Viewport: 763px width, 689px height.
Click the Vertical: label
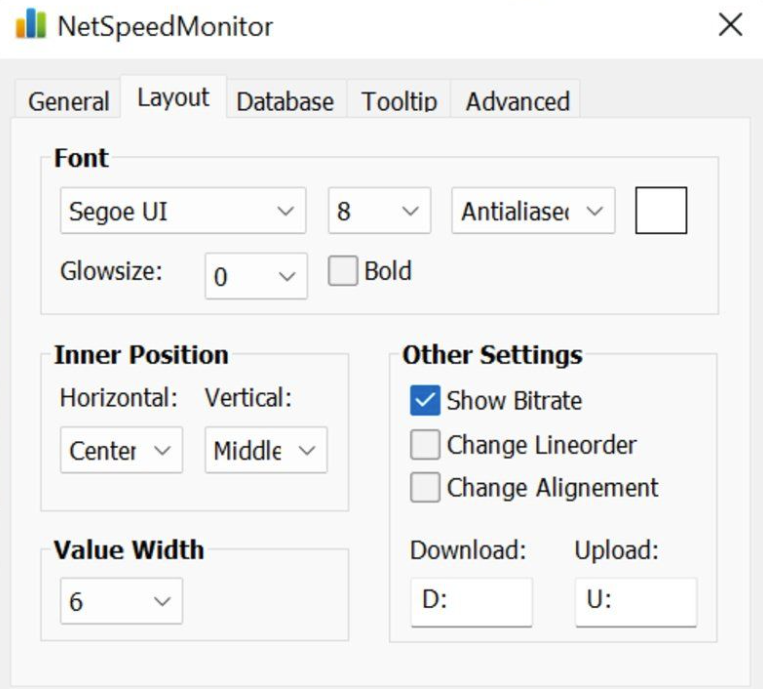(248, 398)
